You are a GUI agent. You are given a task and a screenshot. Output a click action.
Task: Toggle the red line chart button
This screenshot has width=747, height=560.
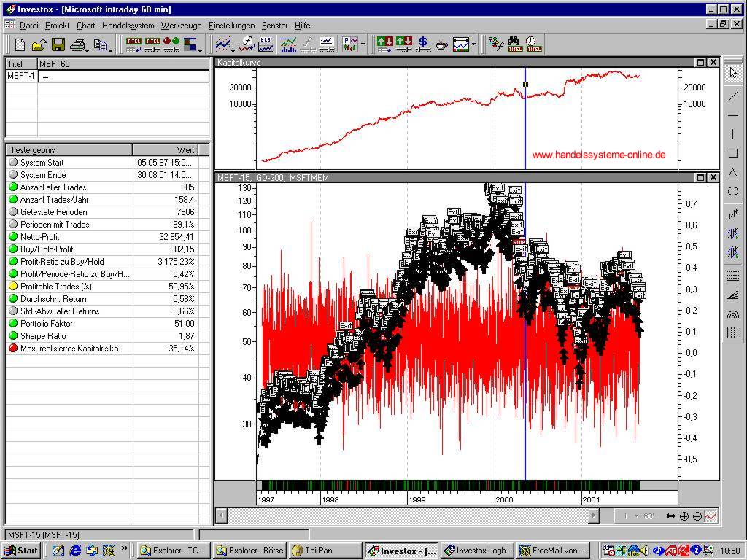(x=711, y=516)
